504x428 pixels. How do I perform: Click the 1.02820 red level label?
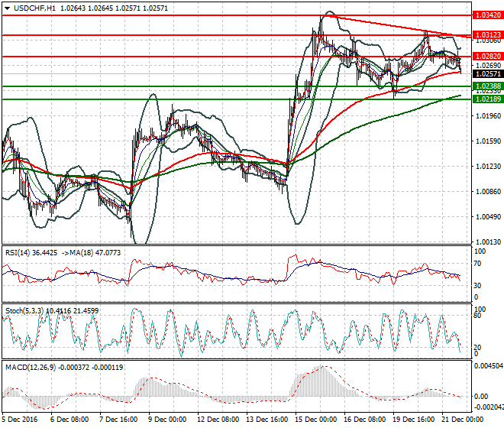coord(488,57)
